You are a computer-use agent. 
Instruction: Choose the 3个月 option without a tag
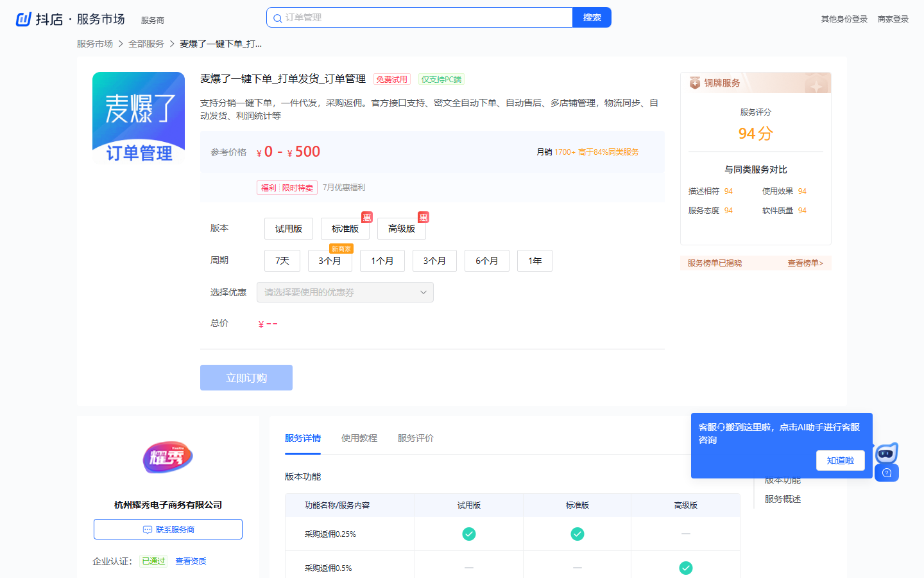click(434, 261)
